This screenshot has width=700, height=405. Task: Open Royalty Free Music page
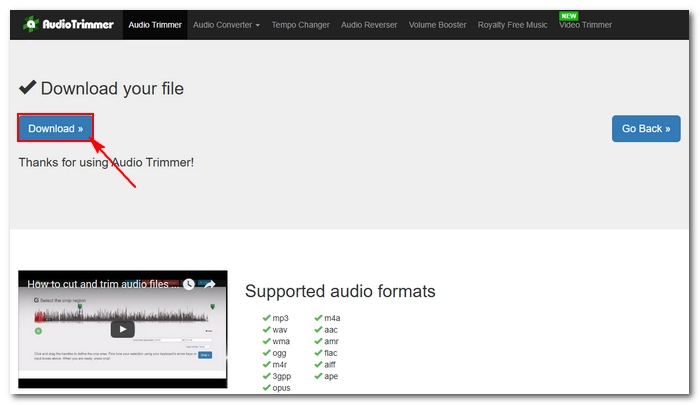pos(512,25)
